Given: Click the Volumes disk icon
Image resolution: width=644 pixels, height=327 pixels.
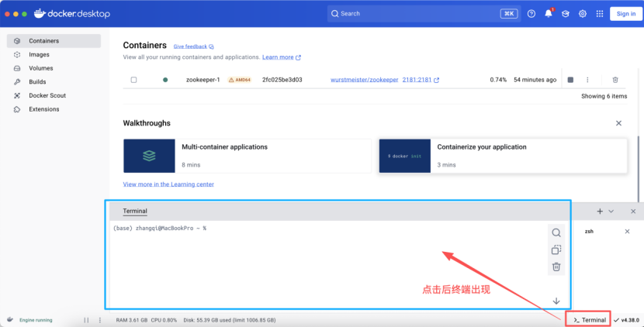Looking at the screenshot, I should click(x=17, y=68).
